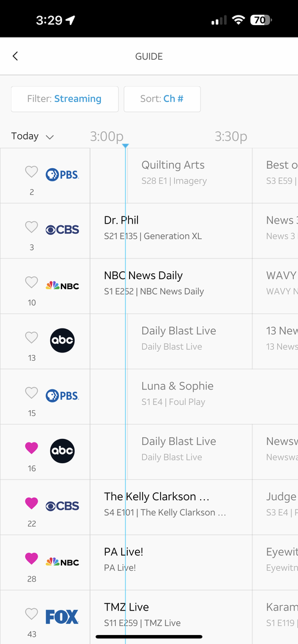Screen dimensions: 298x644
Task: Tap the blue current-time marker triangle
Action: pos(125,146)
